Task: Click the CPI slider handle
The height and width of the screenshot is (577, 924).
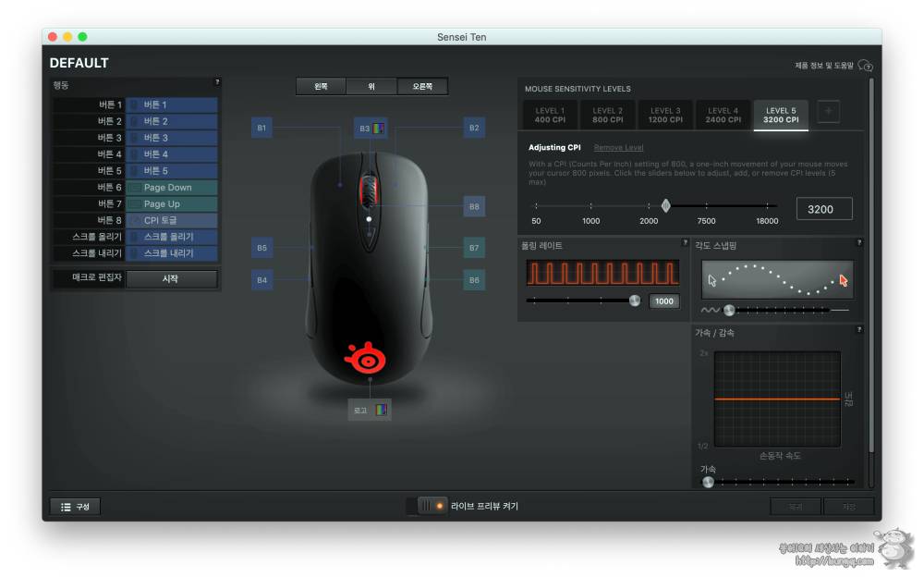Action: pyautogui.click(x=665, y=205)
